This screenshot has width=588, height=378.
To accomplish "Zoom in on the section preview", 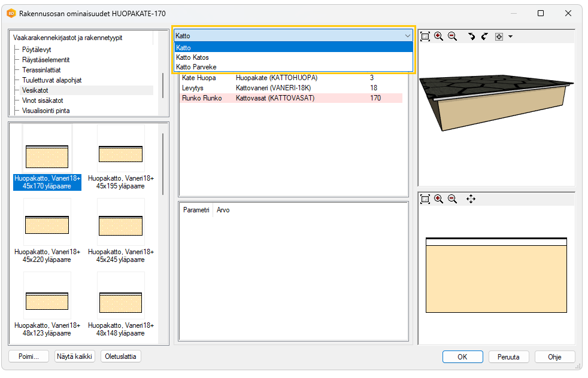I will pyautogui.click(x=438, y=199).
